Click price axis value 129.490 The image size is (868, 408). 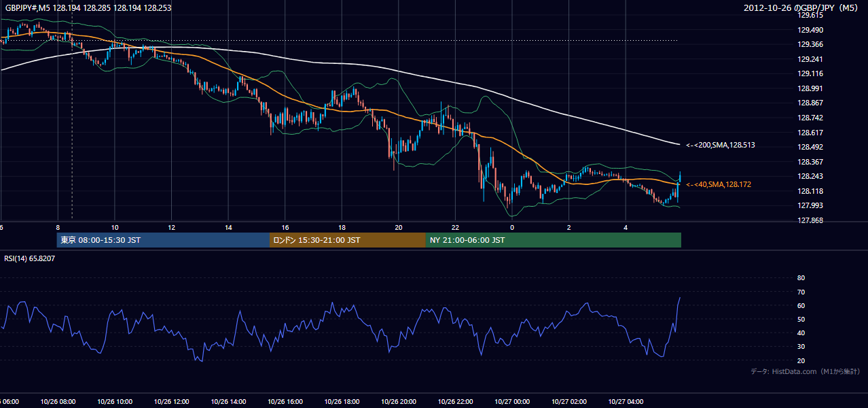(810, 30)
